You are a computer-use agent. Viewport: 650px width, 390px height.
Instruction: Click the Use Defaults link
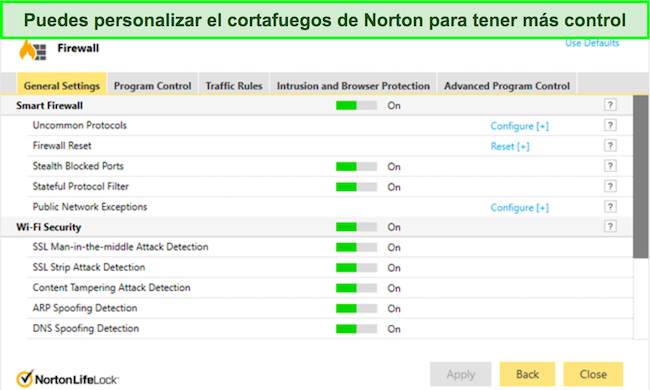[x=592, y=43]
